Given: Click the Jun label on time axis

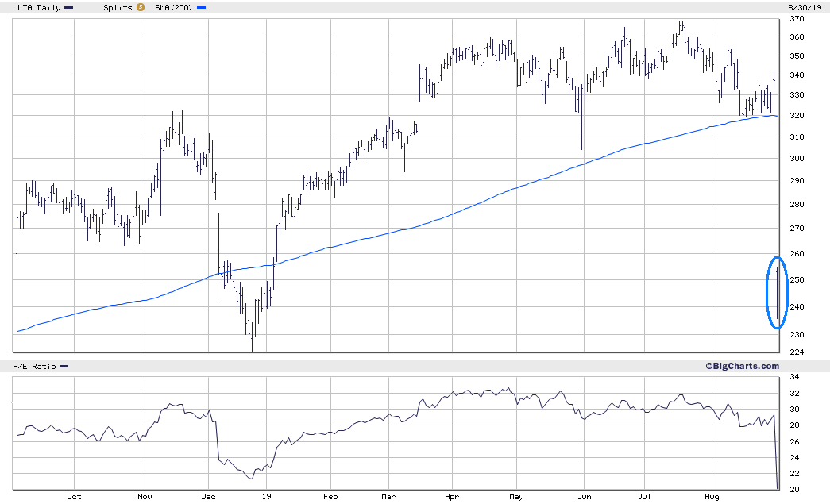Looking at the screenshot, I should click(x=584, y=497).
